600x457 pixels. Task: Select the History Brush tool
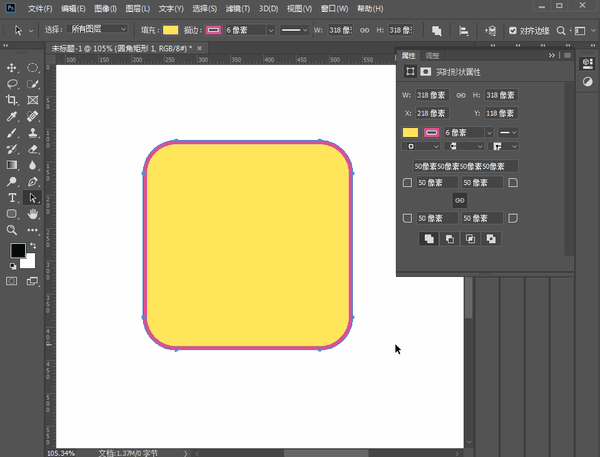(x=11, y=149)
